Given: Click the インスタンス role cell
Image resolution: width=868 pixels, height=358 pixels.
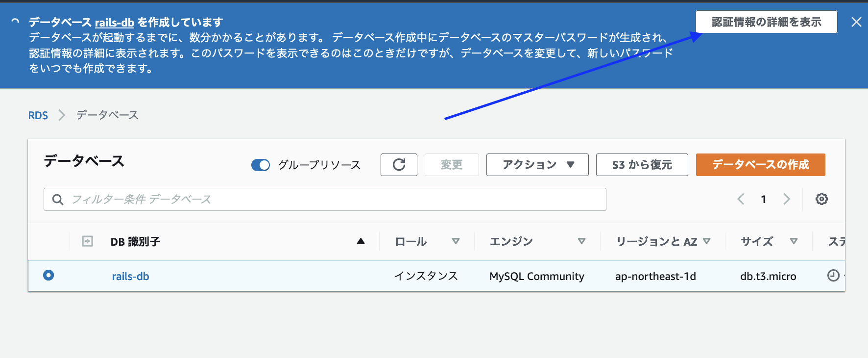Looking at the screenshot, I should (426, 276).
